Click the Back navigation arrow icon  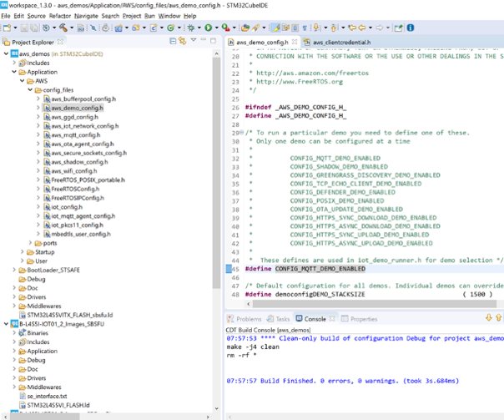(362, 28)
